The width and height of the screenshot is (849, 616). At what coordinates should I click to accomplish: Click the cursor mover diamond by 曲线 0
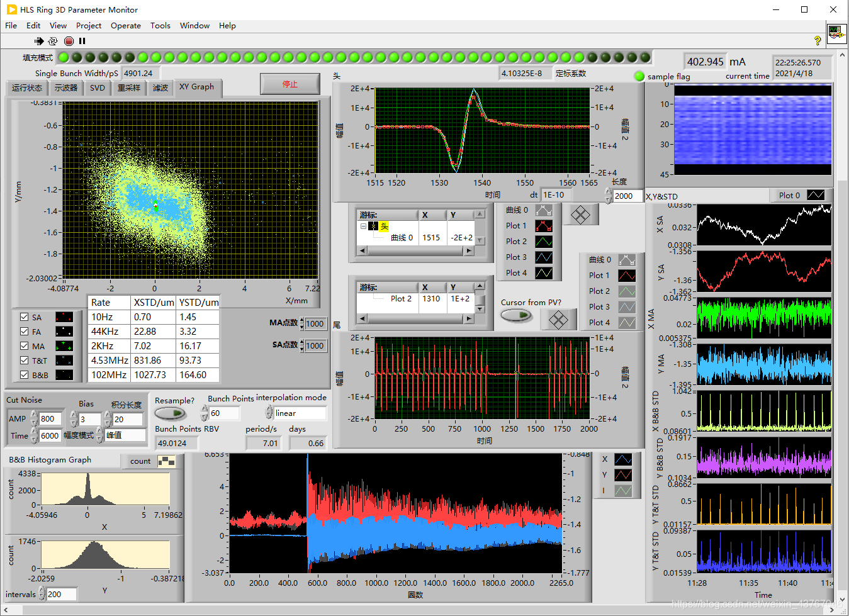(580, 215)
